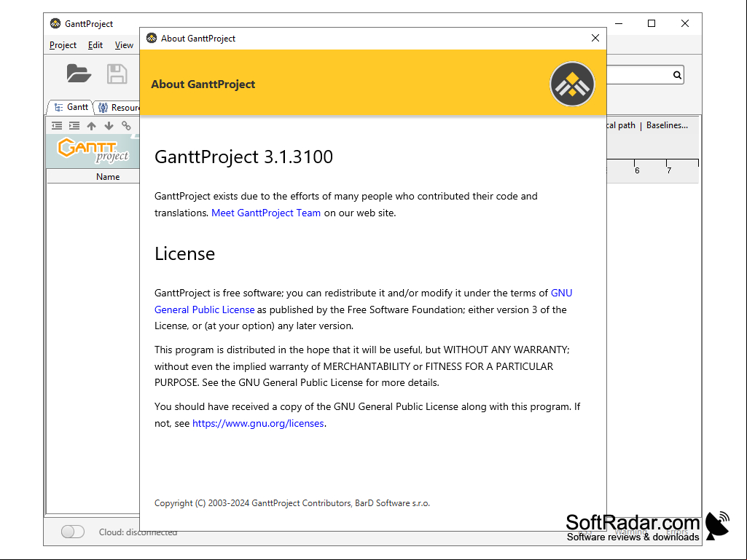747x560 pixels.
Task: Open the Edit menu
Action: point(95,44)
